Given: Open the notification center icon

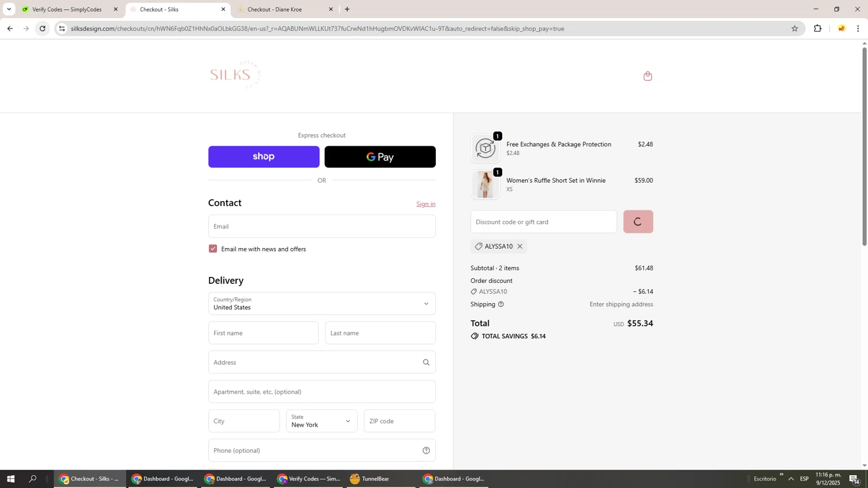Looking at the screenshot, I should (854, 479).
